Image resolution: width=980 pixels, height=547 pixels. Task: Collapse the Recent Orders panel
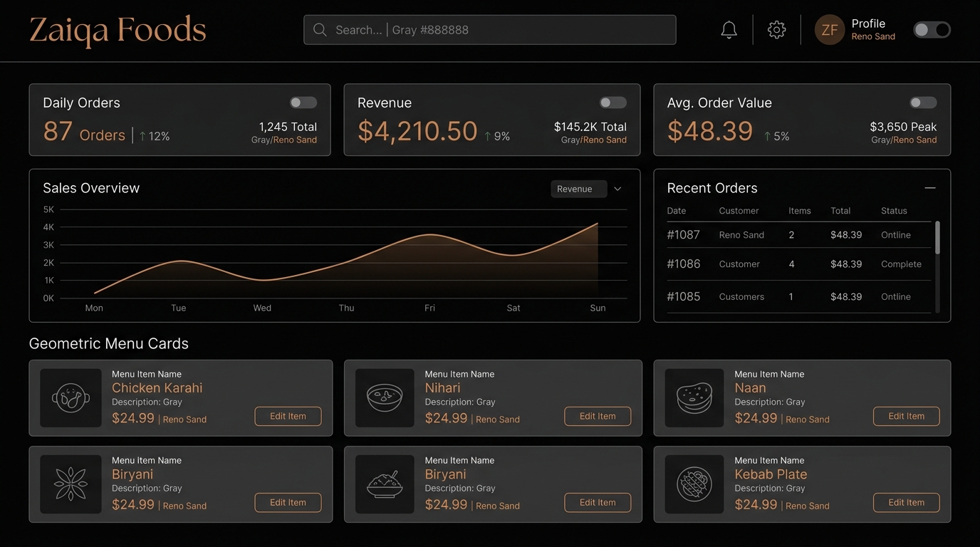[x=929, y=188]
